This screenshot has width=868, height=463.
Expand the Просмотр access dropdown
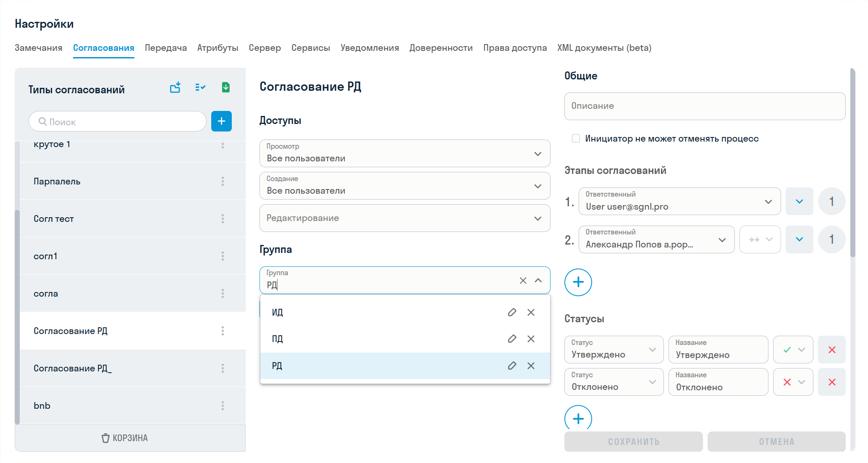click(x=538, y=154)
